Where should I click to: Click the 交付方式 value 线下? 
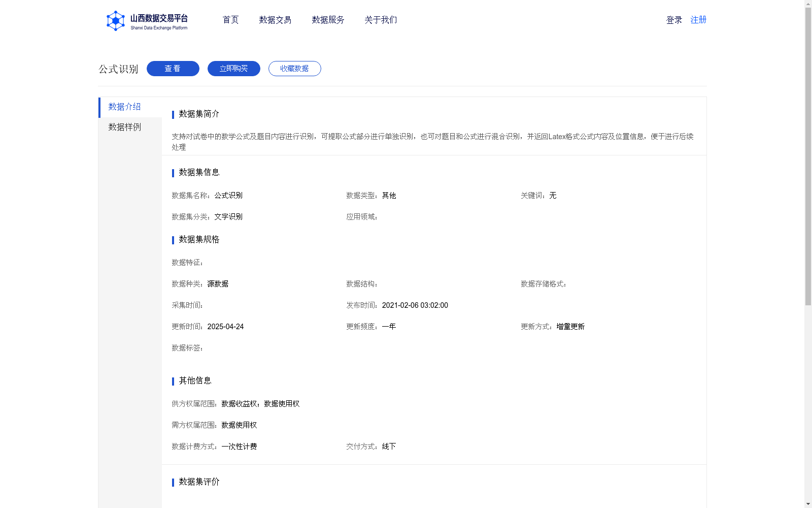[x=389, y=447]
